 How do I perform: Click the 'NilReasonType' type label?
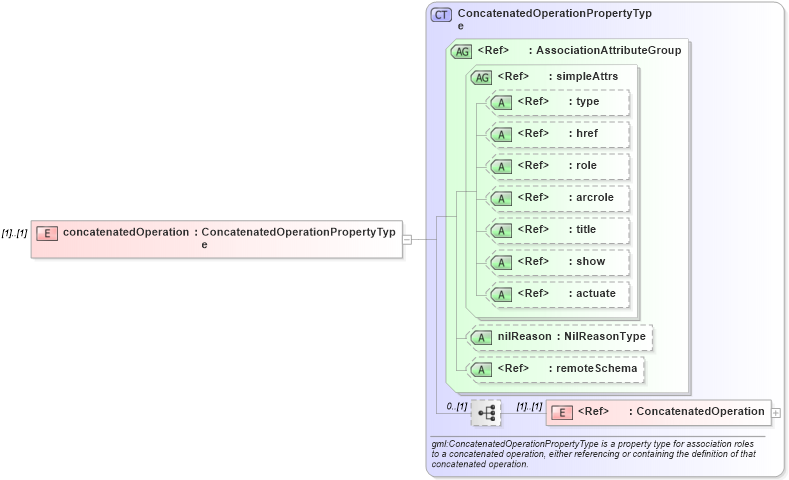[604, 337]
